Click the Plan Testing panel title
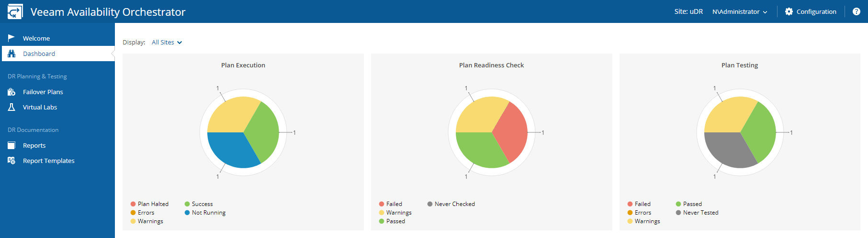 click(x=740, y=65)
